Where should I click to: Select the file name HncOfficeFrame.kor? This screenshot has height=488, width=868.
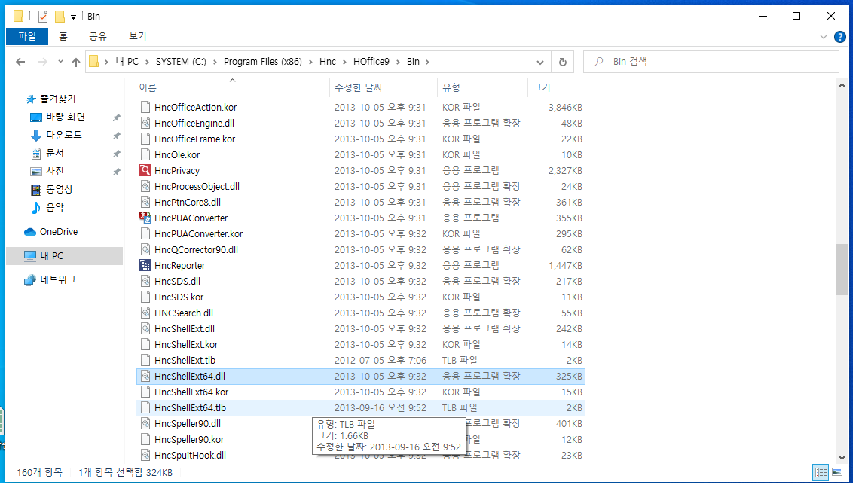pos(195,139)
